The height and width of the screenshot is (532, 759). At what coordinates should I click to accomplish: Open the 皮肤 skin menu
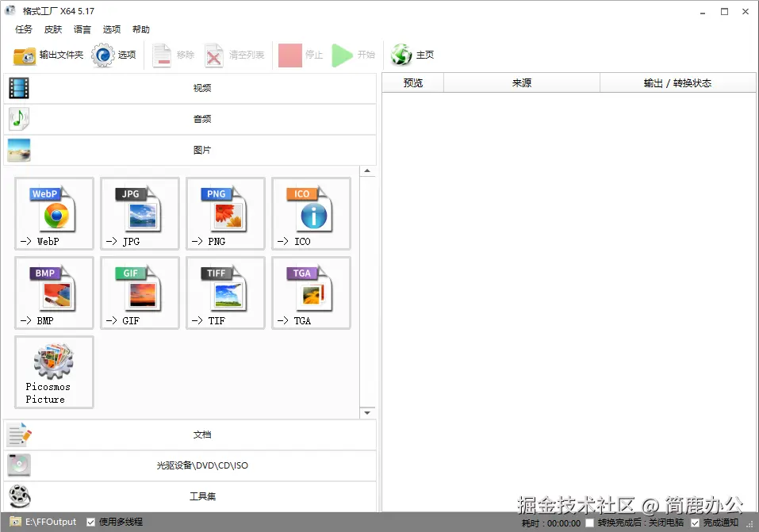pyautogui.click(x=53, y=29)
